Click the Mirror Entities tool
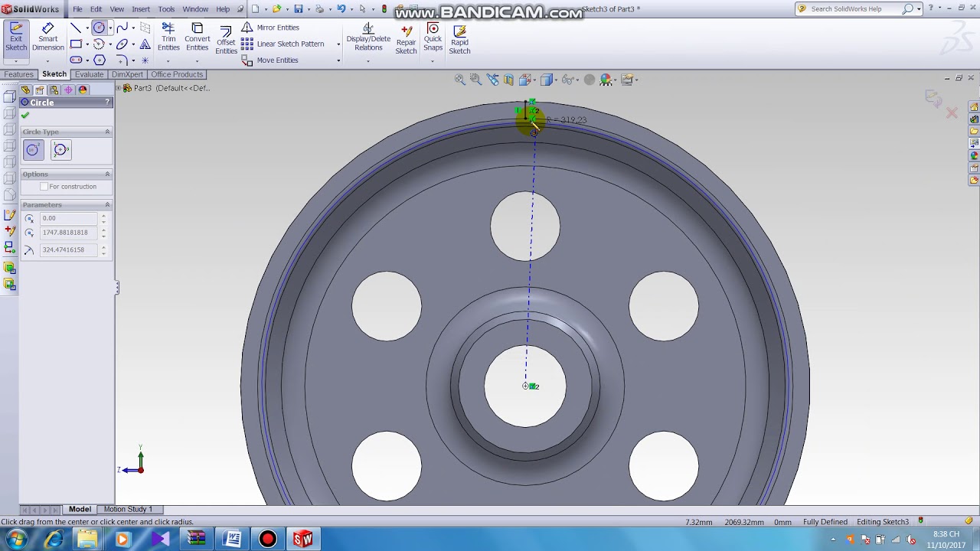Image resolution: width=980 pixels, height=551 pixels. coord(271,28)
